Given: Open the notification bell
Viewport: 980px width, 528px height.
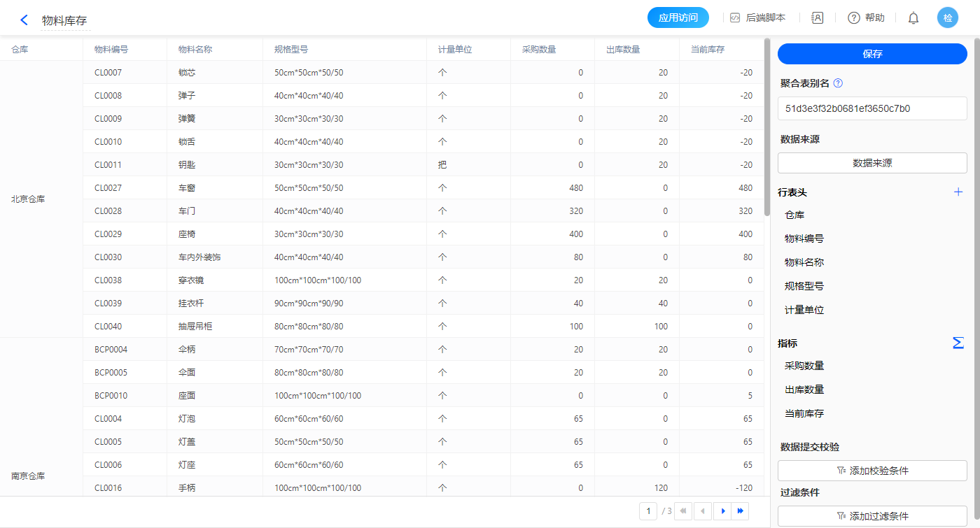Looking at the screenshot, I should coord(913,18).
